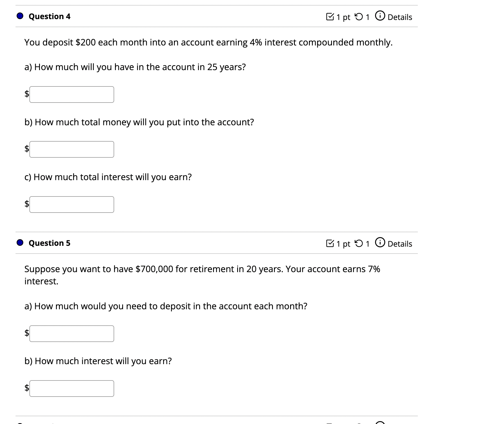Open the info icon next to Question 5 Details
This screenshot has width=504, height=424.
tap(380, 243)
